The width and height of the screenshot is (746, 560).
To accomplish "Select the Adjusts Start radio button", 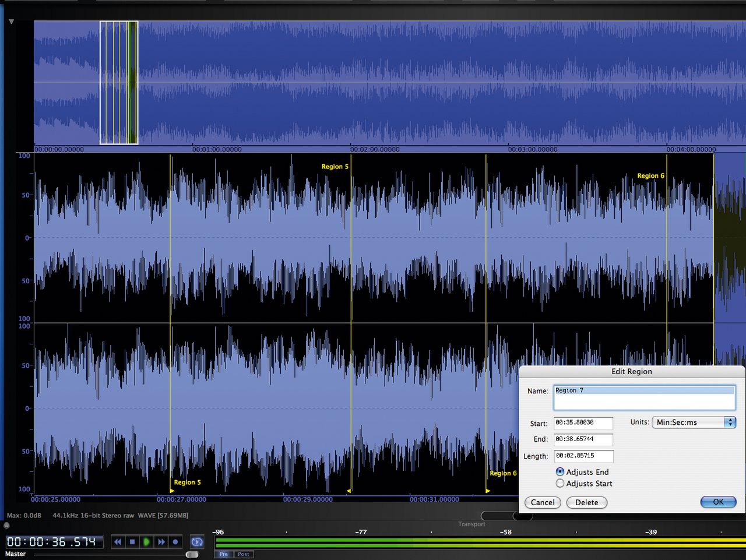I will point(559,483).
